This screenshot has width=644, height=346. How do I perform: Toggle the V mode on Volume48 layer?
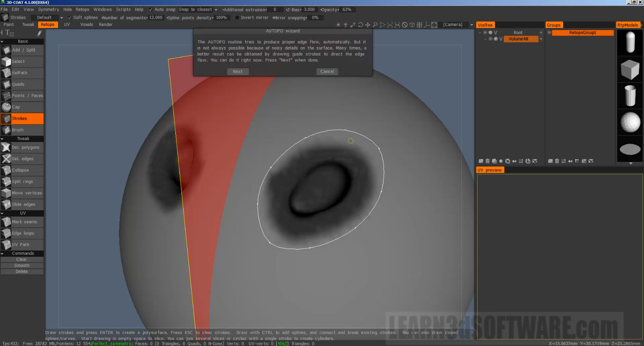click(501, 39)
